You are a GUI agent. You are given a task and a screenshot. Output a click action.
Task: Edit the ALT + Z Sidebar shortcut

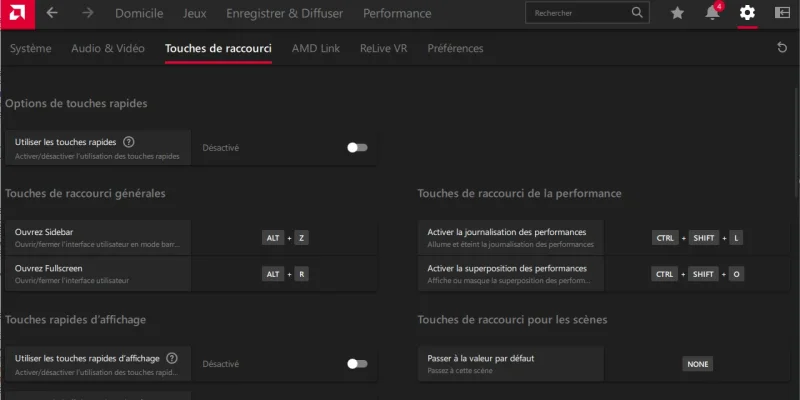coord(285,238)
